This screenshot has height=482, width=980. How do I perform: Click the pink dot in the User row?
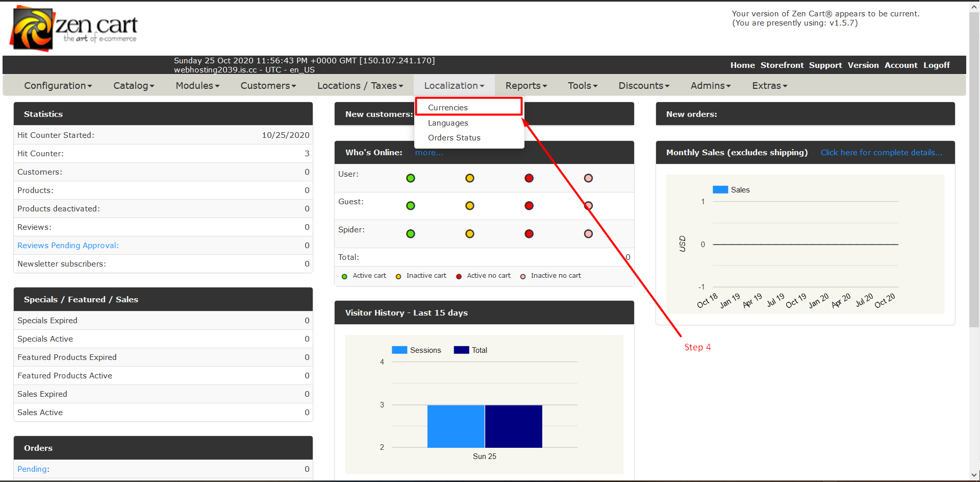point(588,178)
